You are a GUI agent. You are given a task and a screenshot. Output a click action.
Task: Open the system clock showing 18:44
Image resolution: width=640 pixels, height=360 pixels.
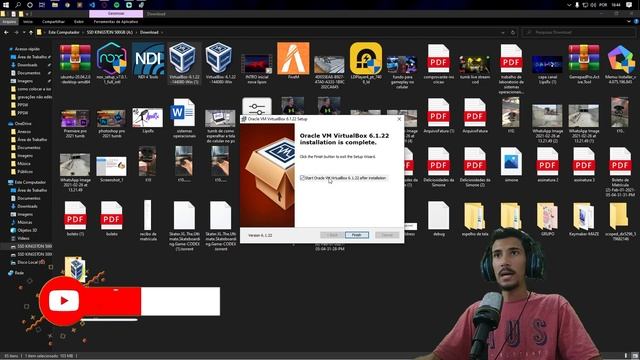pos(616,5)
